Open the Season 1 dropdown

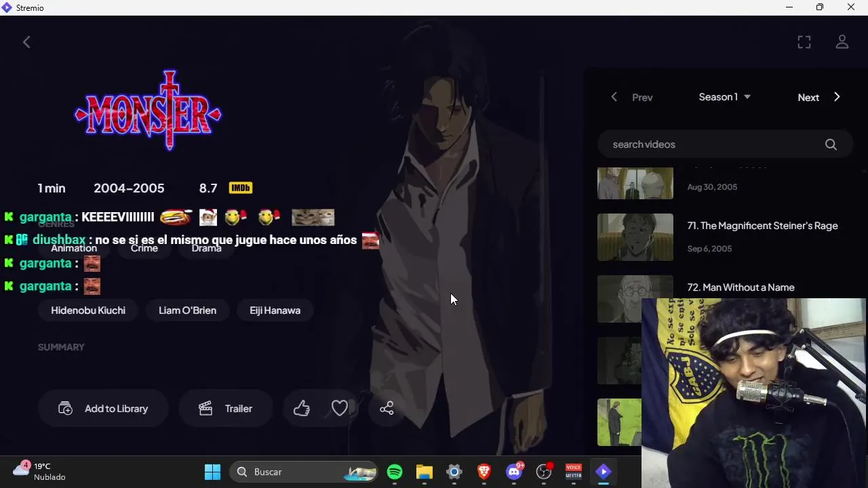tap(725, 97)
